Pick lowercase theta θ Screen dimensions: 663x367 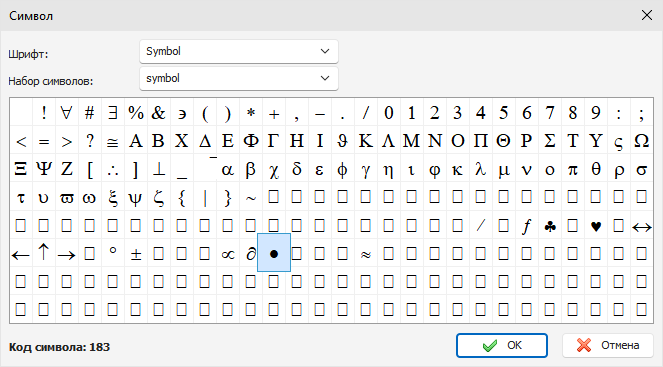click(x=596, y=169)
